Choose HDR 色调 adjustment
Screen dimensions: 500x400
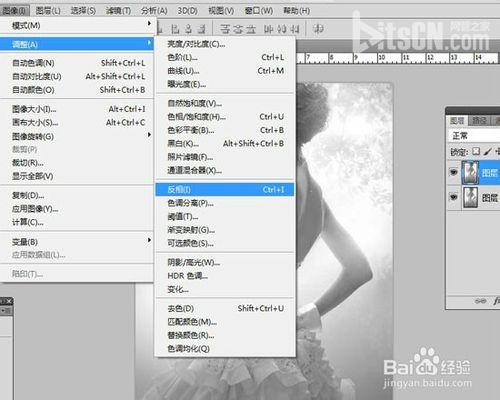(x=225, y=276)
